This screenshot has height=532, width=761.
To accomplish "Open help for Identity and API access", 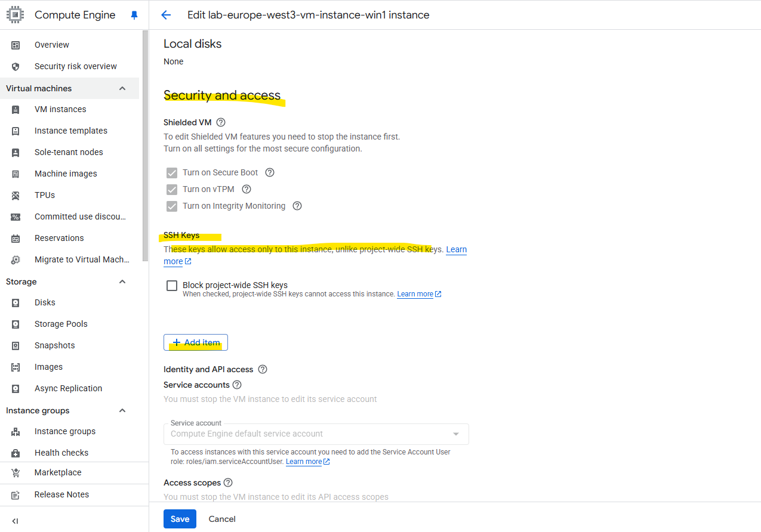I will (263, 369).
